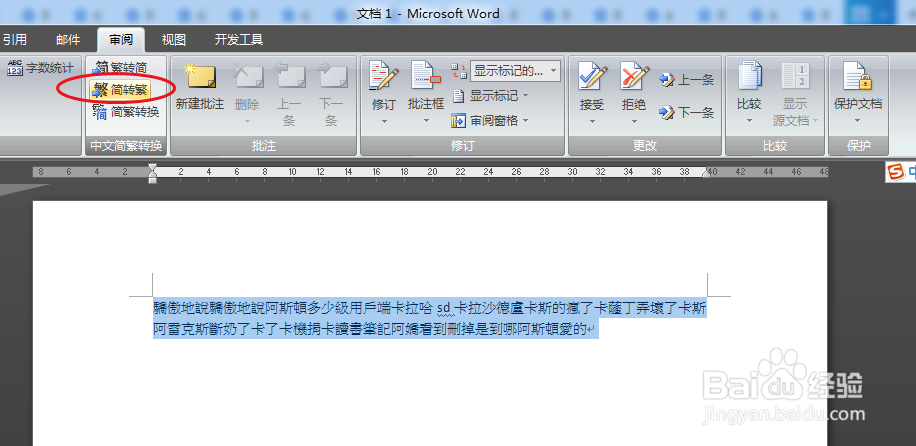Go to next change 下一条 in 更改 group
The width and height of the screenshot is (916, 446).
click(x=686, y=112)
